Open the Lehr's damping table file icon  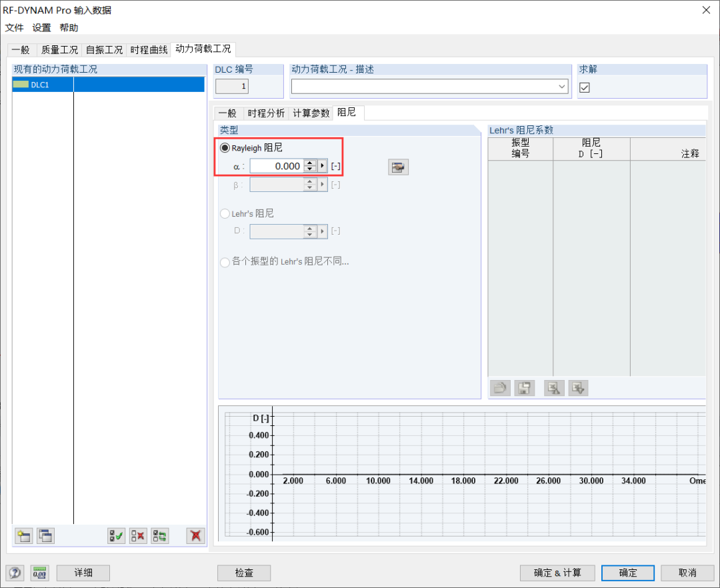500,388
